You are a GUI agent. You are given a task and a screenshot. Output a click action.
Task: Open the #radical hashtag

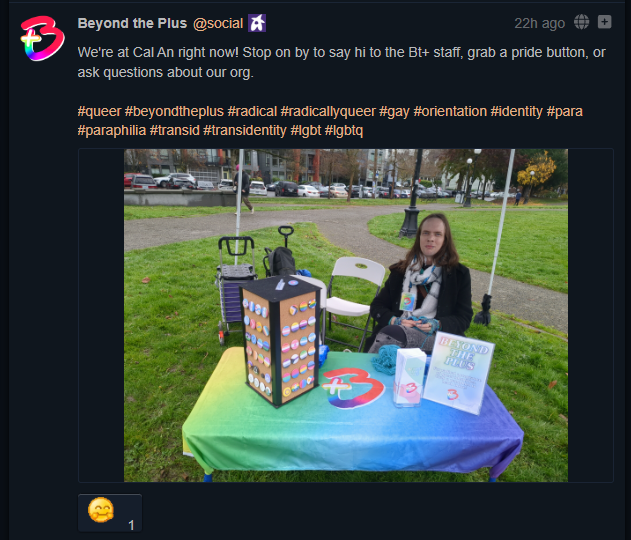[x=252, y=111]
